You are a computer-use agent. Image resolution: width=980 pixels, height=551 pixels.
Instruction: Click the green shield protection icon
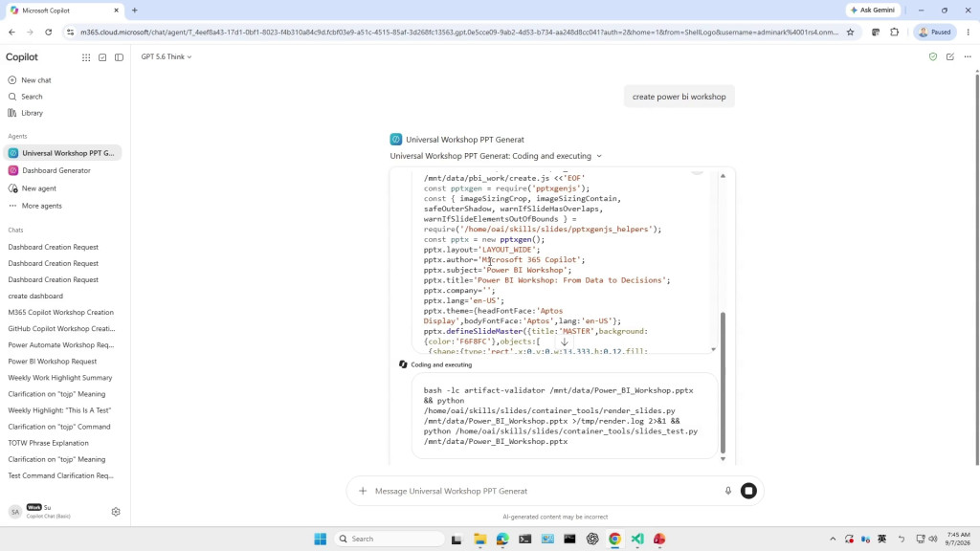932,56
